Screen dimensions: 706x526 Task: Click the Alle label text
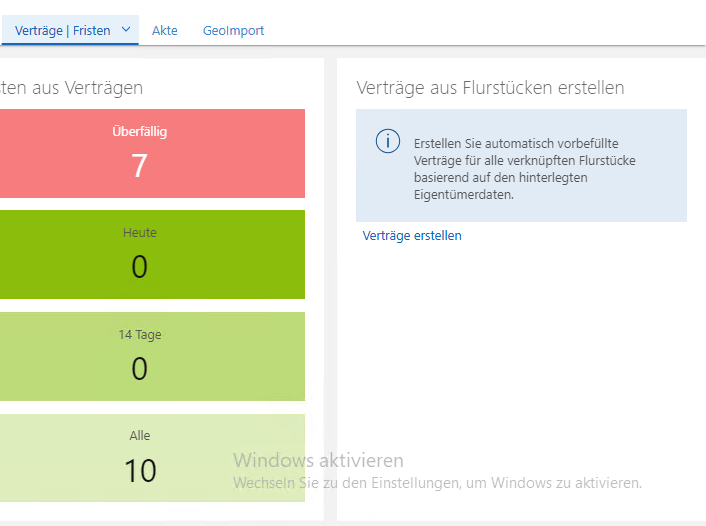[x=139, y=436]
